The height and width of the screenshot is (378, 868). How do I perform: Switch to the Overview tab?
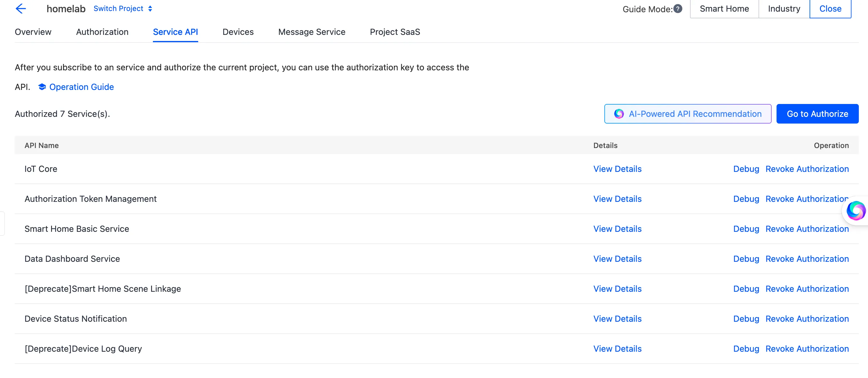pos(33,32)
